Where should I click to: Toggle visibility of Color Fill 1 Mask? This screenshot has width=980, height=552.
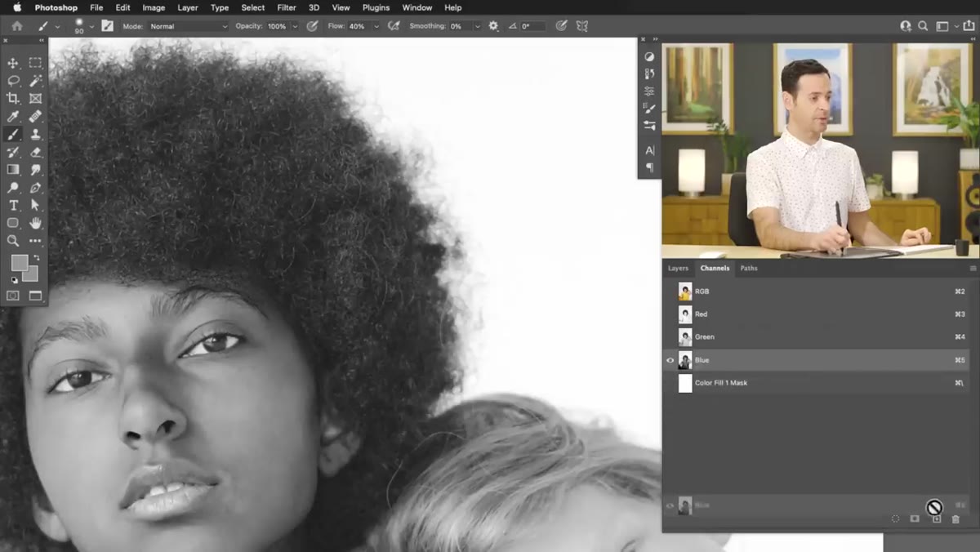[x=670, y=383]
